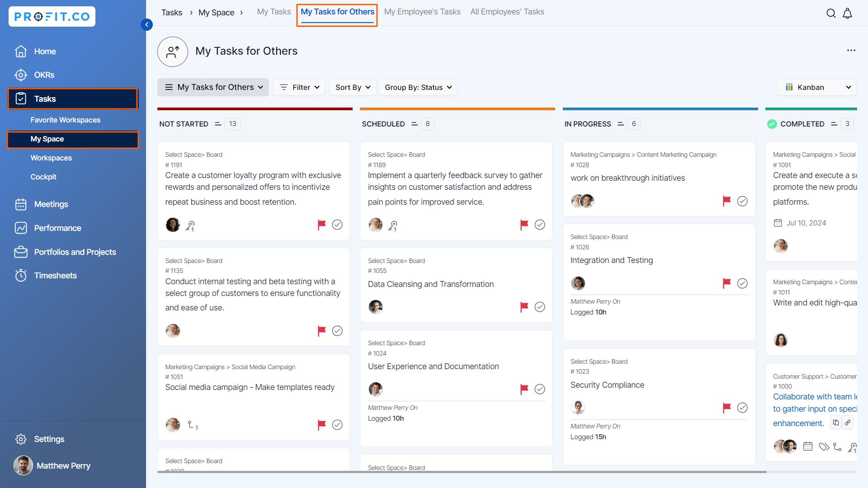Screen dimensions: 868x488
Task: Open the three-dot page options menu
Action: tap(851, 51)
